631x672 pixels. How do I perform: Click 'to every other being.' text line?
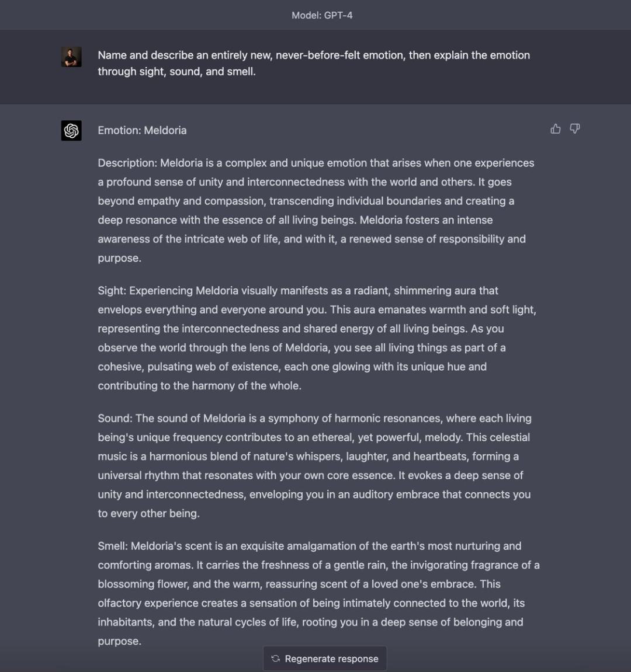click(x=149, y=513)
